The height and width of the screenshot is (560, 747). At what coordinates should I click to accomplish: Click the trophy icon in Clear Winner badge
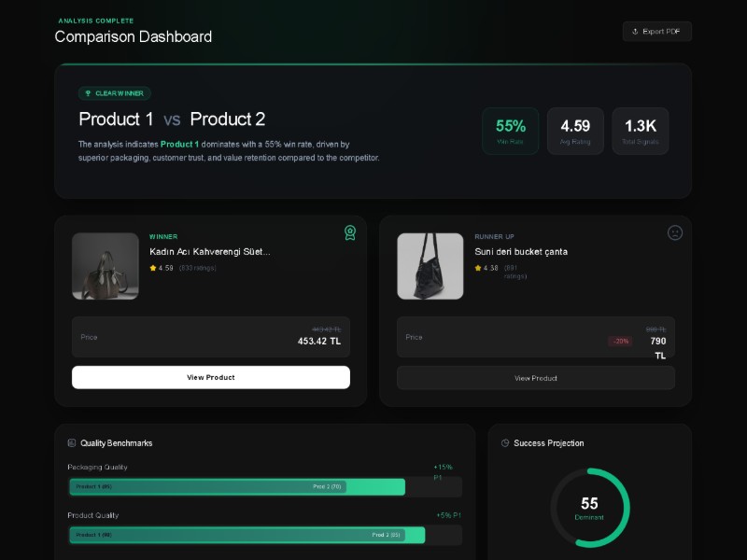88,93
